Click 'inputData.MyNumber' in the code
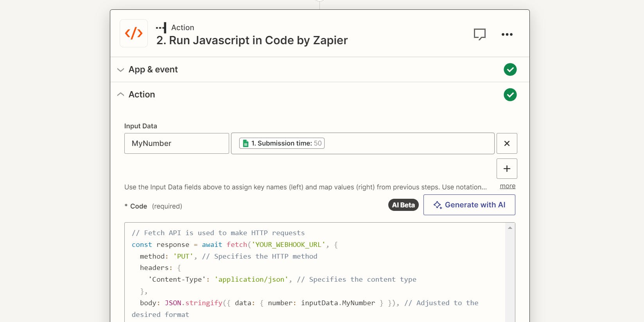Screen dimensions: 644x322 pos(338,303)
